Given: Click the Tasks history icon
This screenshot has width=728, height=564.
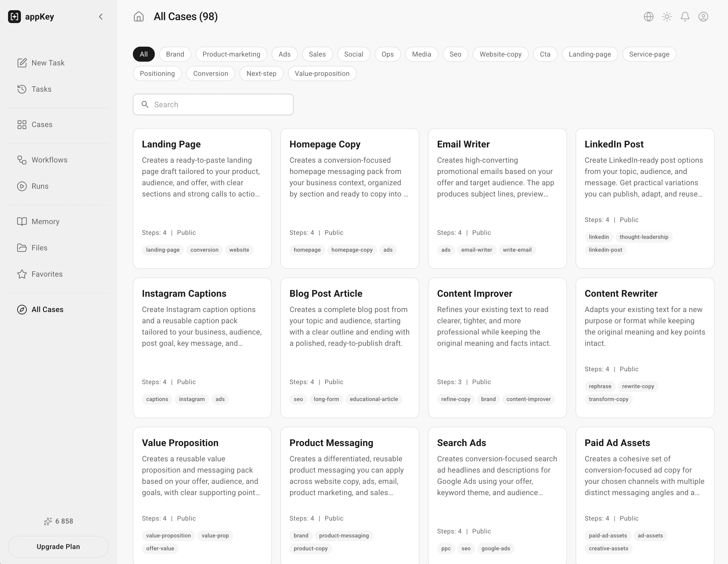Looking at the screenshot, I should 22,89.
